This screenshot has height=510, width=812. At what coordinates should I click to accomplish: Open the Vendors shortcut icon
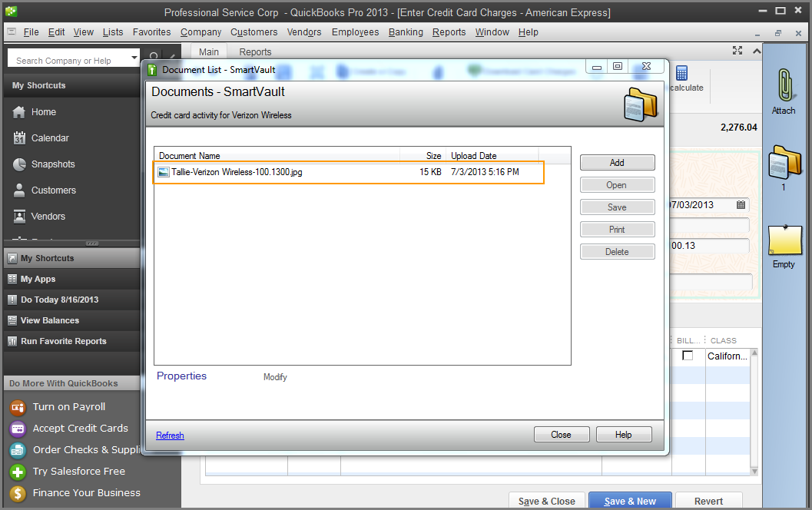[19, 217]
